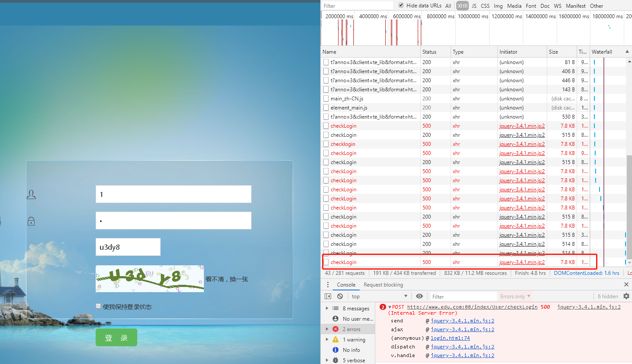Click the green login button
The height and width of the screenshot is (364, 632).
[116, 338]
